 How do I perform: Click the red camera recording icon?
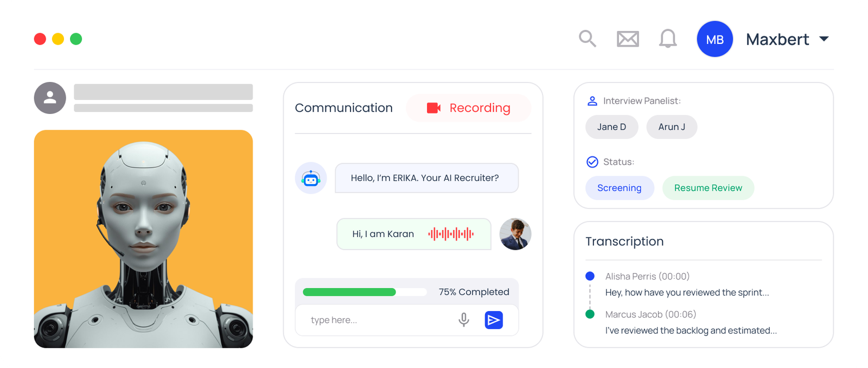coord(434,108)
